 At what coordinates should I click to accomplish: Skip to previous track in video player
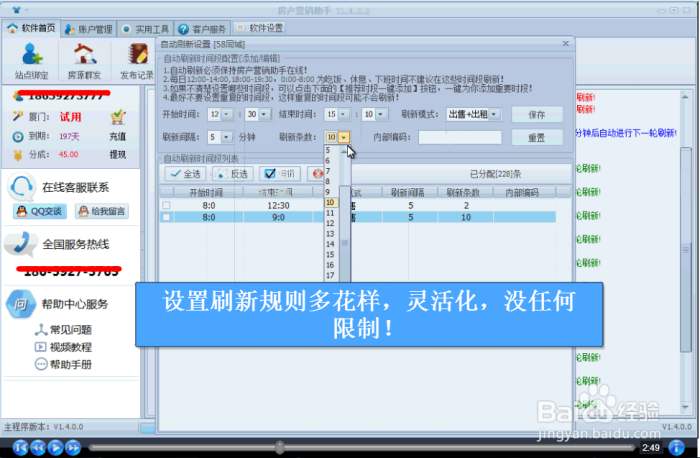[x=20, y=447]
